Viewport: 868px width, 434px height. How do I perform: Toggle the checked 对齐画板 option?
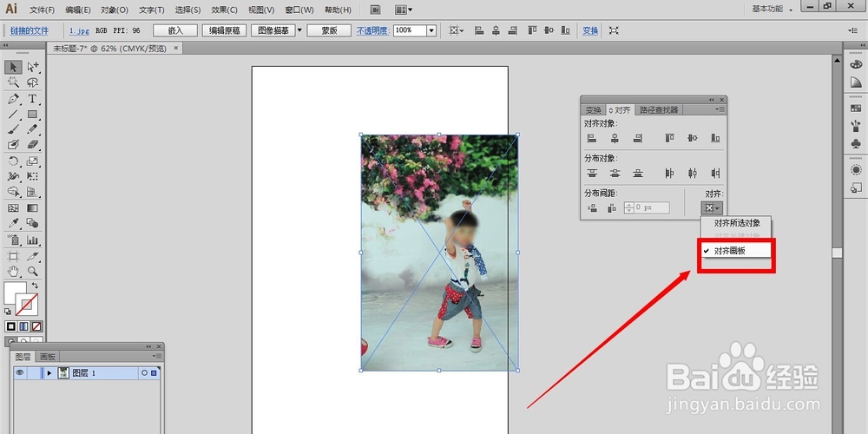tap(737, 251)
